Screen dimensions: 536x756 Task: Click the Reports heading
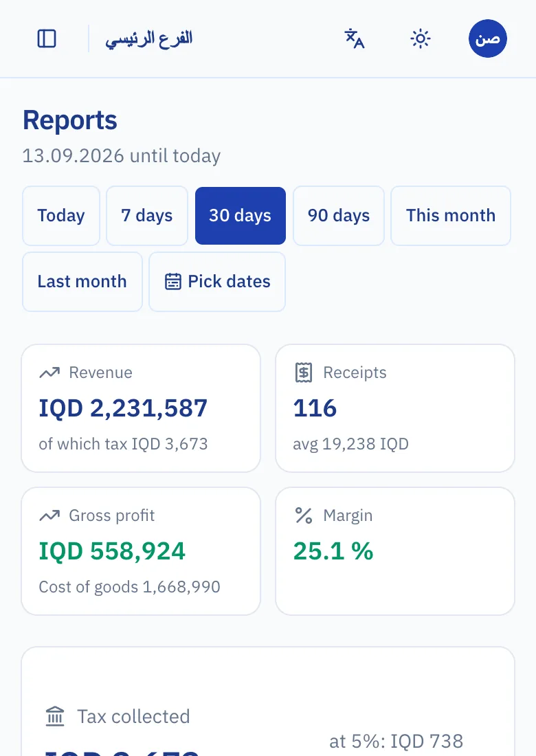point(70,120)
